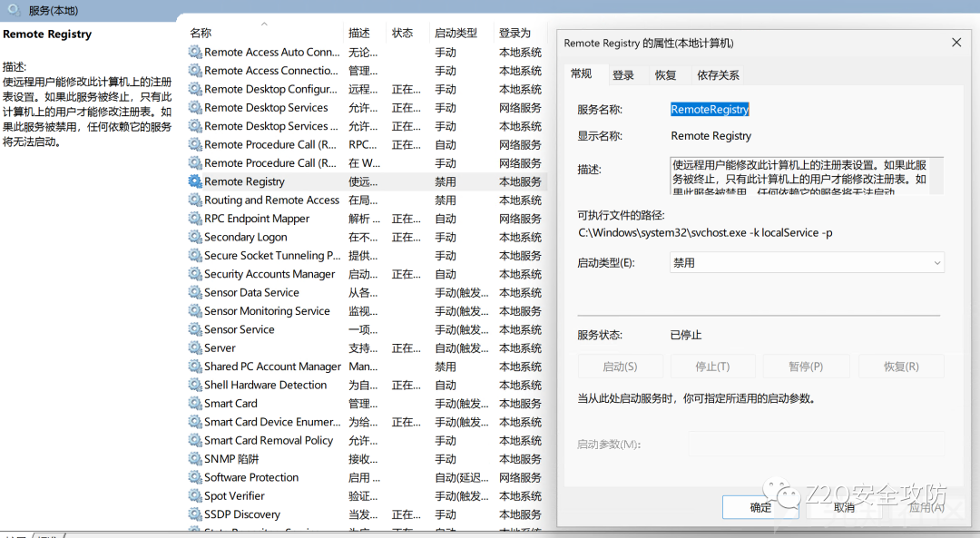Click gear icon of Smart Card Device Enumeration
Screen dimensions: 980x538
pos(195,422)
